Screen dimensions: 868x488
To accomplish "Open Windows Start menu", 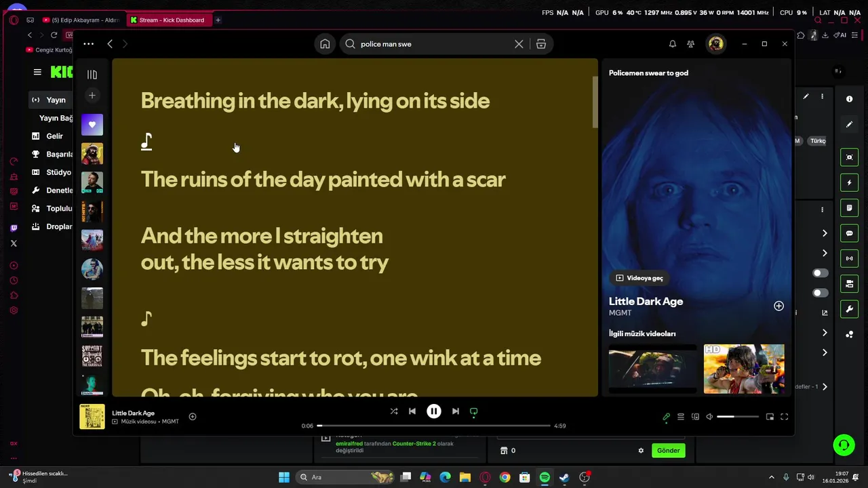I will (x=284, y=477).
